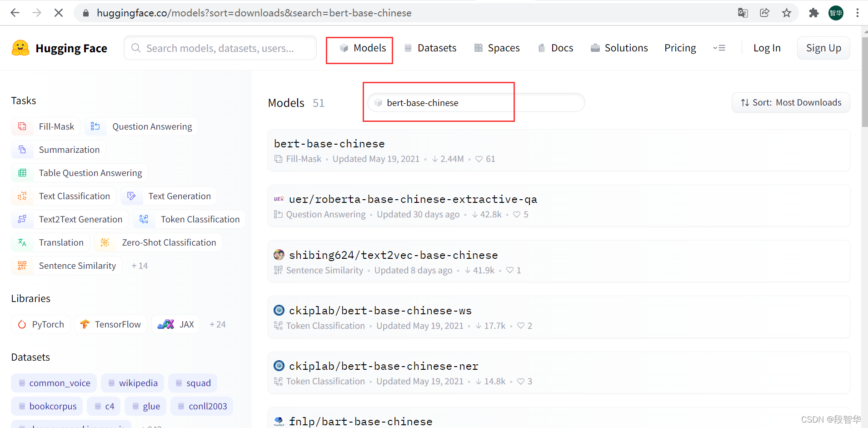Open the browser extensions puzzle icon
868x428 pixels.
[814, 13]
